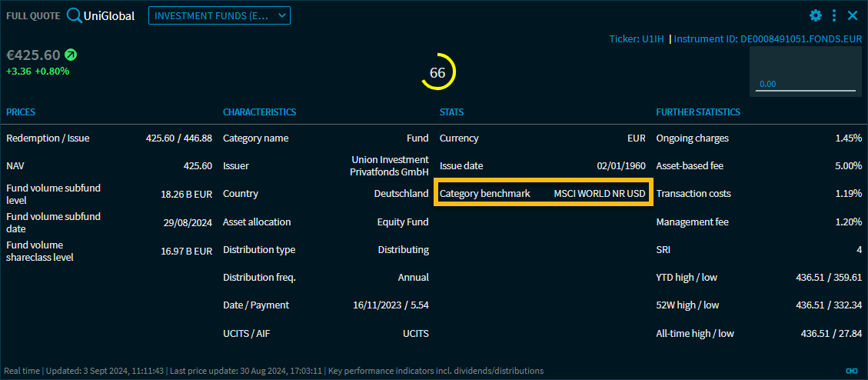
Task: Click the green upward trend arrow icon
Action: (x=71, y=55)
